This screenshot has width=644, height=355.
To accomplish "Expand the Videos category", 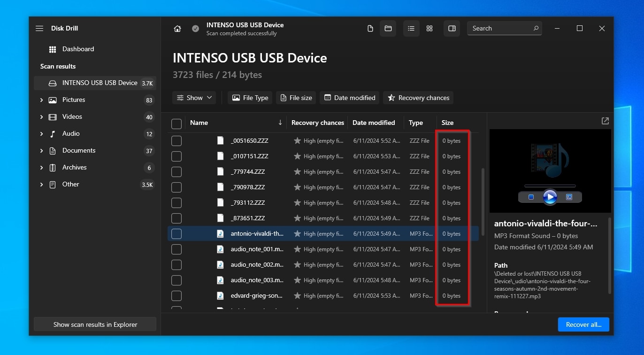I will click(x=41, y=117).
